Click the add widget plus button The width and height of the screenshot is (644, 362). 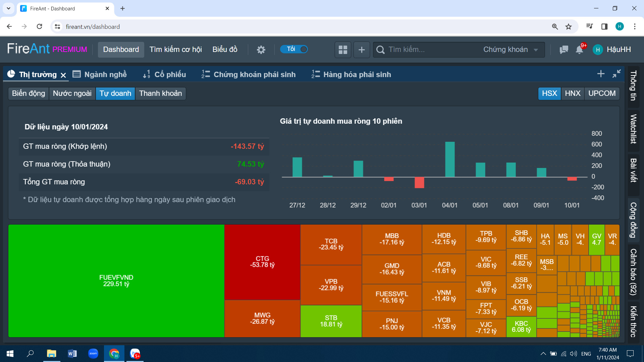(362, 50)
